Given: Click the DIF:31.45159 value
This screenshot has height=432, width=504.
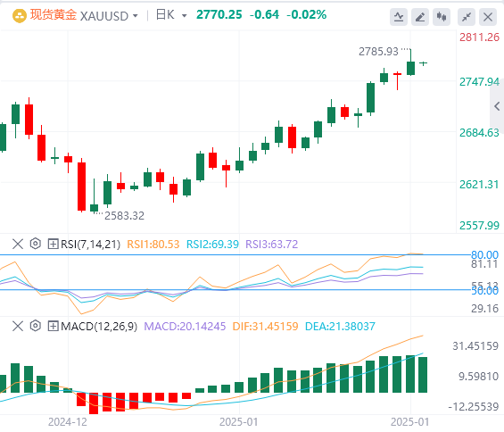Looking at the screenshot, I should click(265, 327).
